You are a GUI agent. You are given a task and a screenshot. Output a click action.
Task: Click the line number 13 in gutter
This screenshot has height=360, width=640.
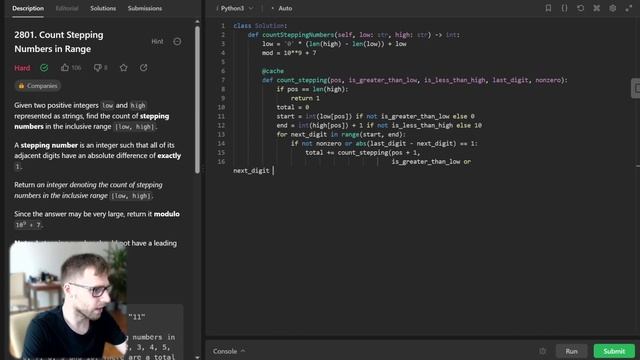[x=221, y=134]
